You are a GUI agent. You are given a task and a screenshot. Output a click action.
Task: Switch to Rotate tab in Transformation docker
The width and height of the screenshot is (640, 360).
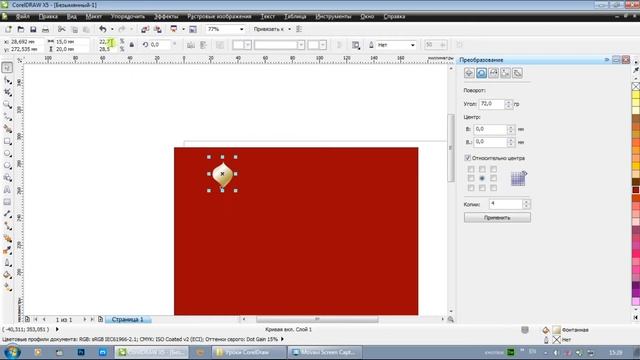click(481, 73)
